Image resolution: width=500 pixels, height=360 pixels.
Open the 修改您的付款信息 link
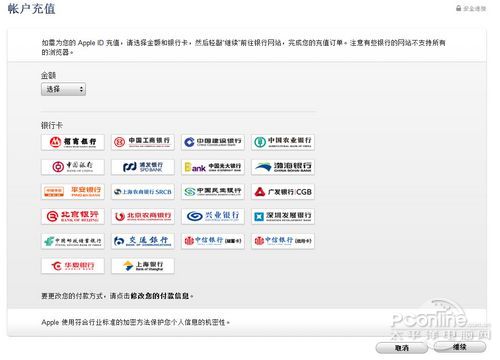tap(160, 296)
